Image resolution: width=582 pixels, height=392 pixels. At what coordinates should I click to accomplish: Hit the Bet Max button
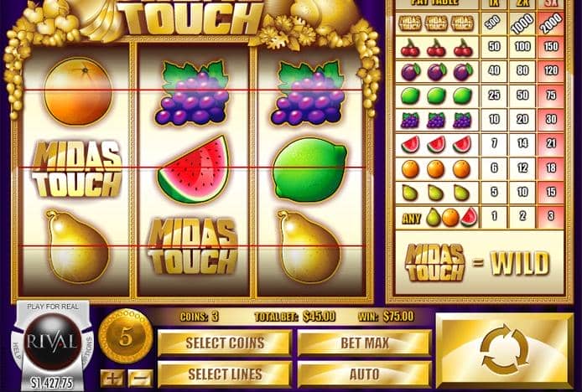coord(365,343)
